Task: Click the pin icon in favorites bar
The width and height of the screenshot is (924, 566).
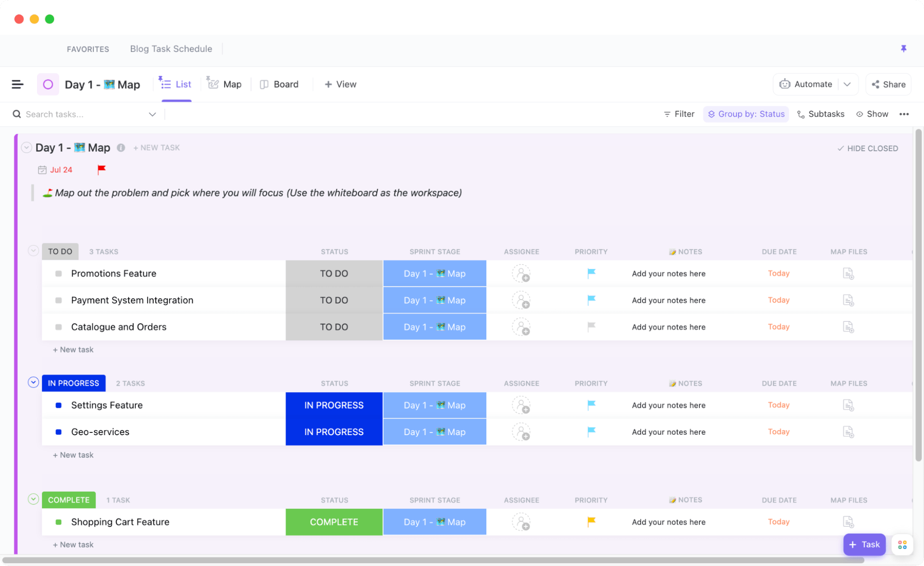Action: point(903,49)
